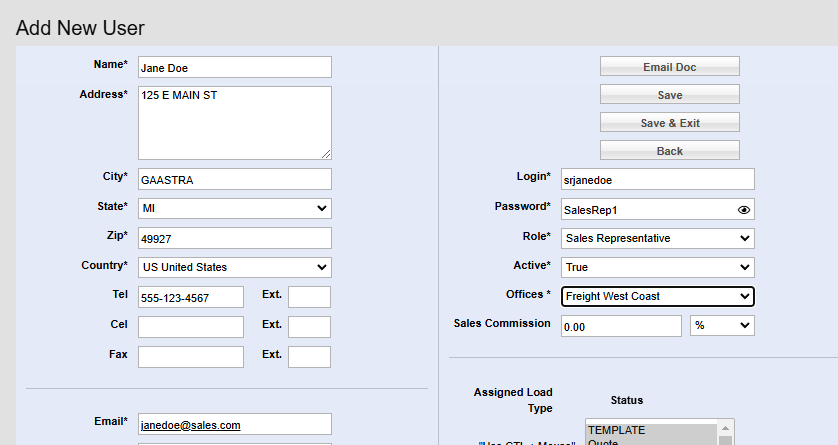Click the Cel phone number field

pos(190,327)
